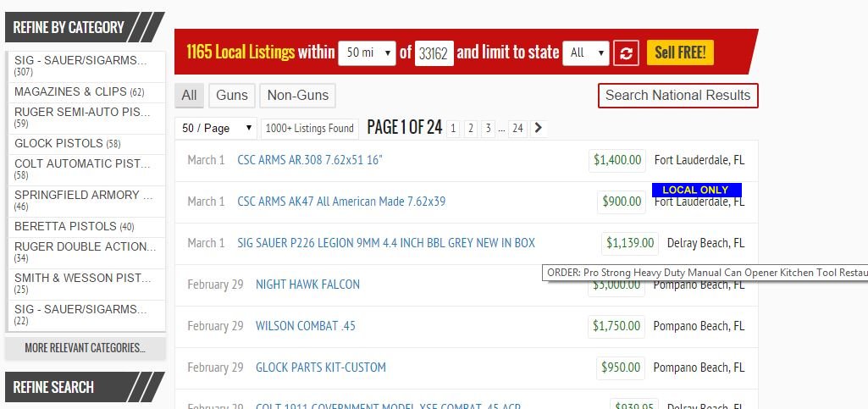Switch to the Guns tab
The image size is (868, 409).
coord(232,96)
